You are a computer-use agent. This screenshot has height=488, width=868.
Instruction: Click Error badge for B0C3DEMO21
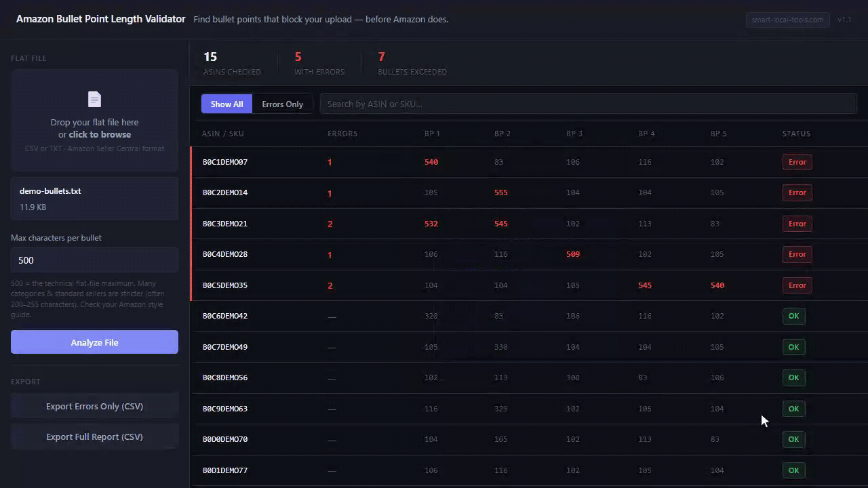pos(797,224)
